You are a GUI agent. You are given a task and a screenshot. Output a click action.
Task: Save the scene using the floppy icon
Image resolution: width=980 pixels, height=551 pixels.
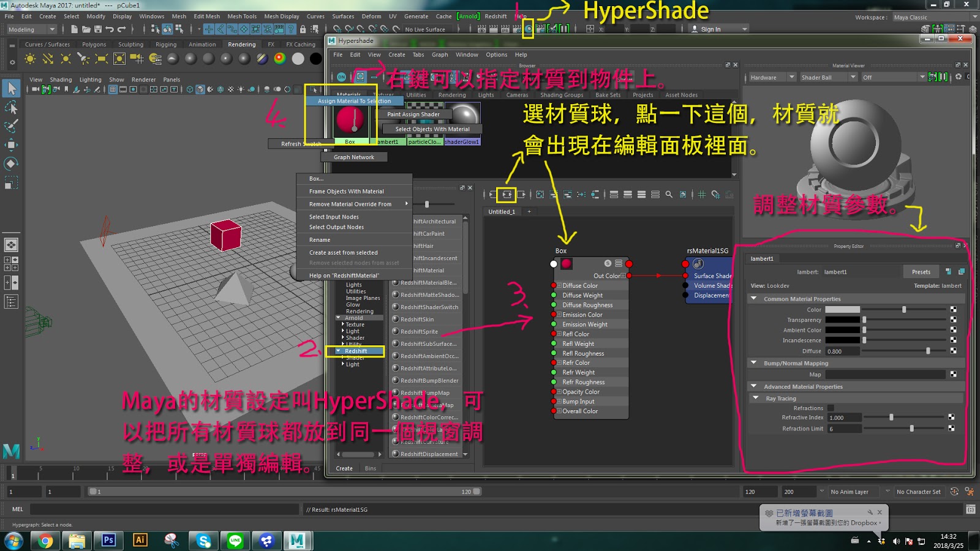coord(97,29)
